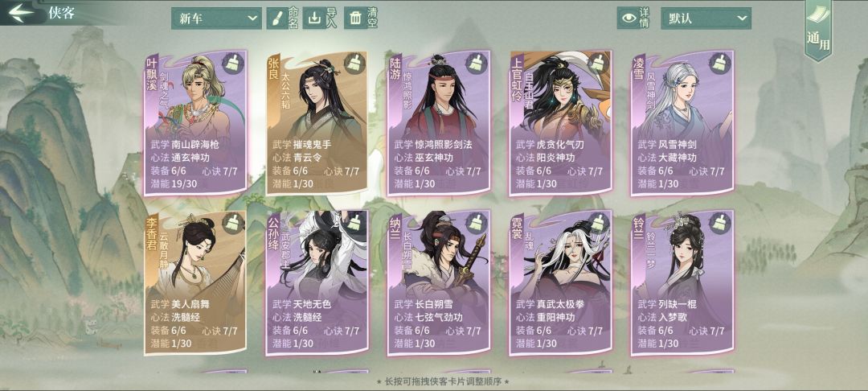The height and width of the screenshot is (391, 868).
Task: Toggle the 详情 eye icon
Action: [628, 19]
